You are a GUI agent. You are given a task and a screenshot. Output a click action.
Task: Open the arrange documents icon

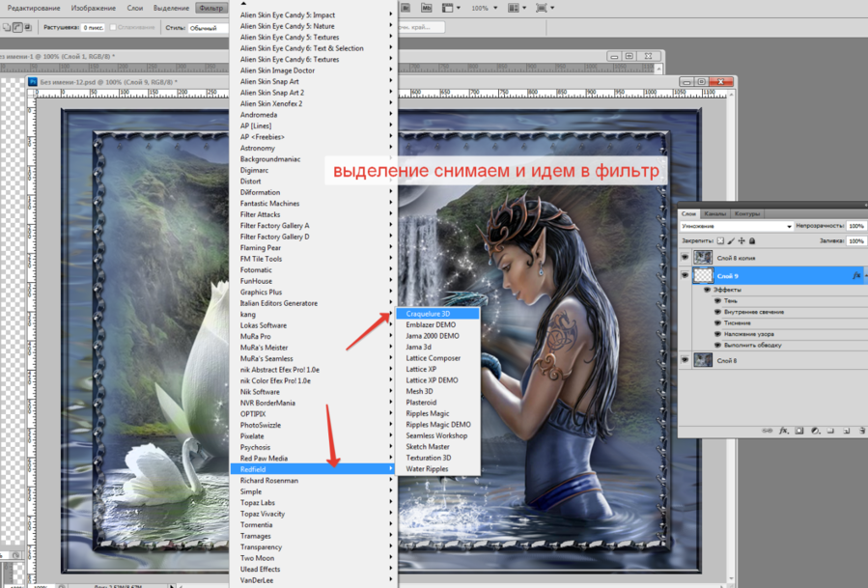(517, 8)
